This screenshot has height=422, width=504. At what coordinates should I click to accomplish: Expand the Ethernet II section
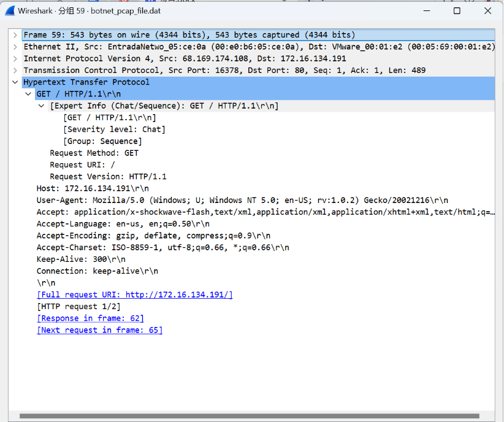click(x=15, y=47)
